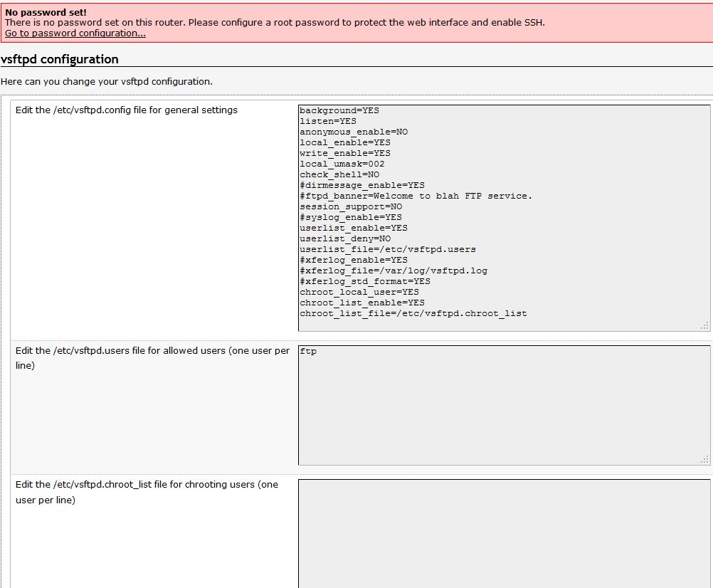Click the line 'local_enable=YES'

coord(345,142)
